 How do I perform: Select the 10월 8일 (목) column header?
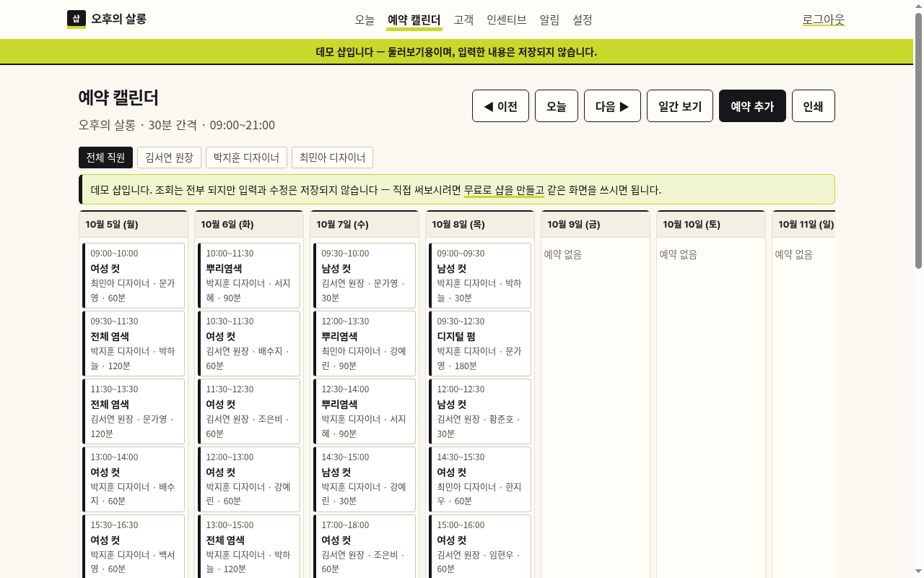(x=480, y=224)
